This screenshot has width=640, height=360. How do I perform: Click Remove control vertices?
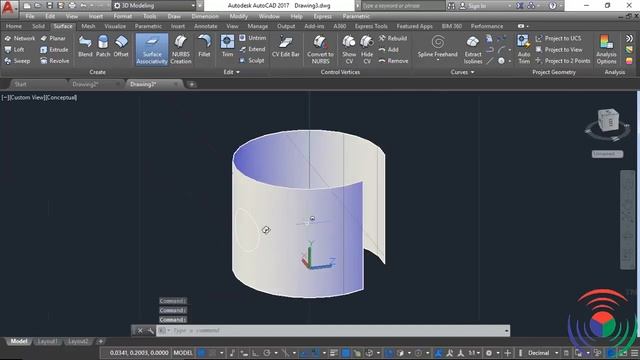pyautogui.click(x=393, y=61)
